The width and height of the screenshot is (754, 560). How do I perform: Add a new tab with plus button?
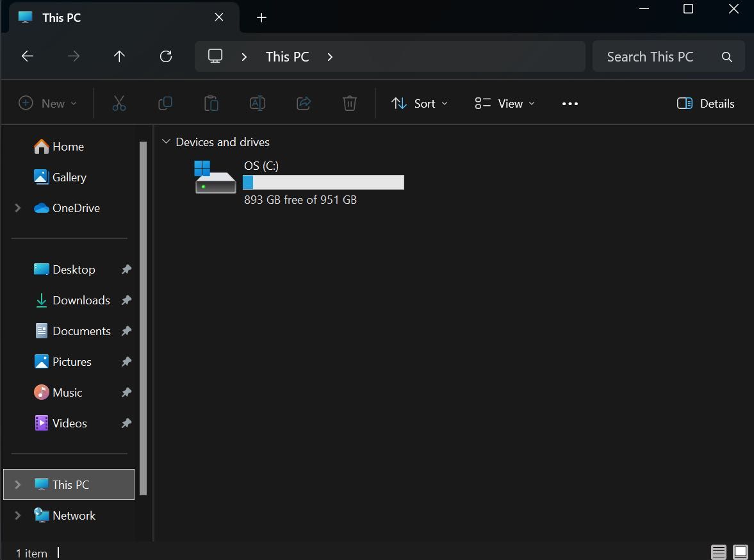coord(261,18)
